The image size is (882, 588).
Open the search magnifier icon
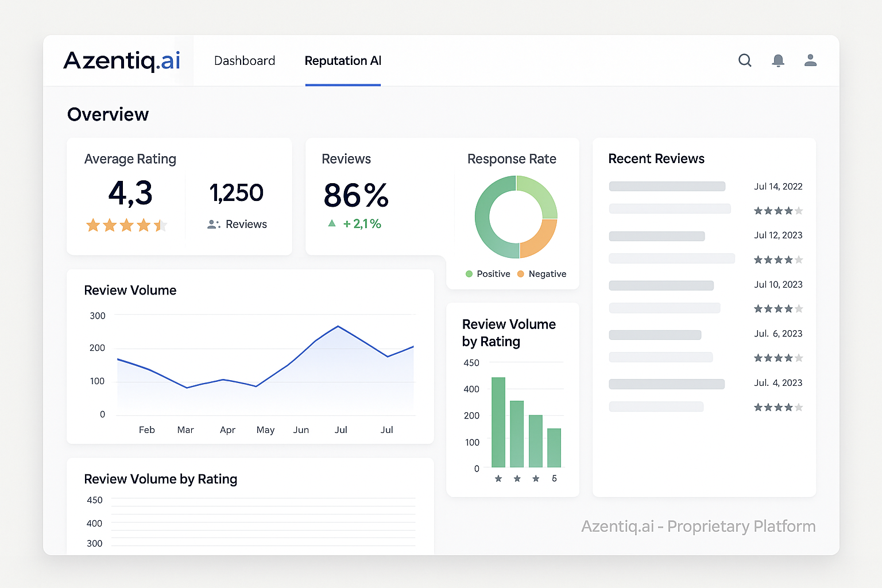tap(745, 60)
